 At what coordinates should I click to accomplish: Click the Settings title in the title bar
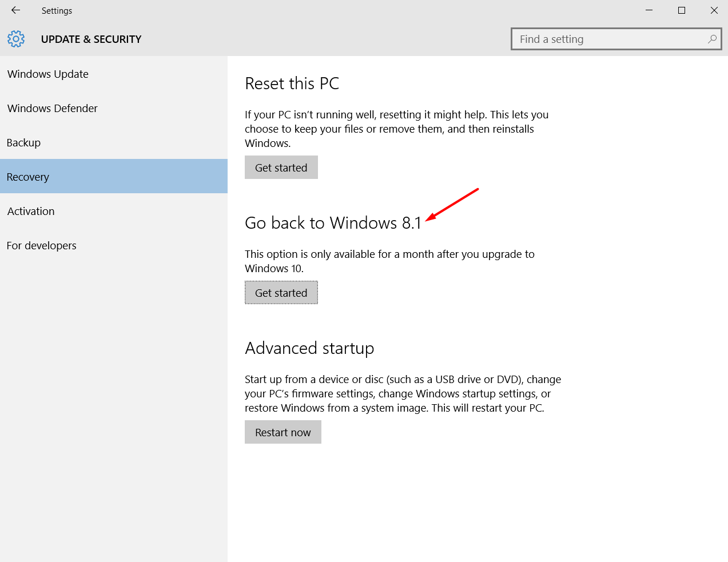pos(57,10)
